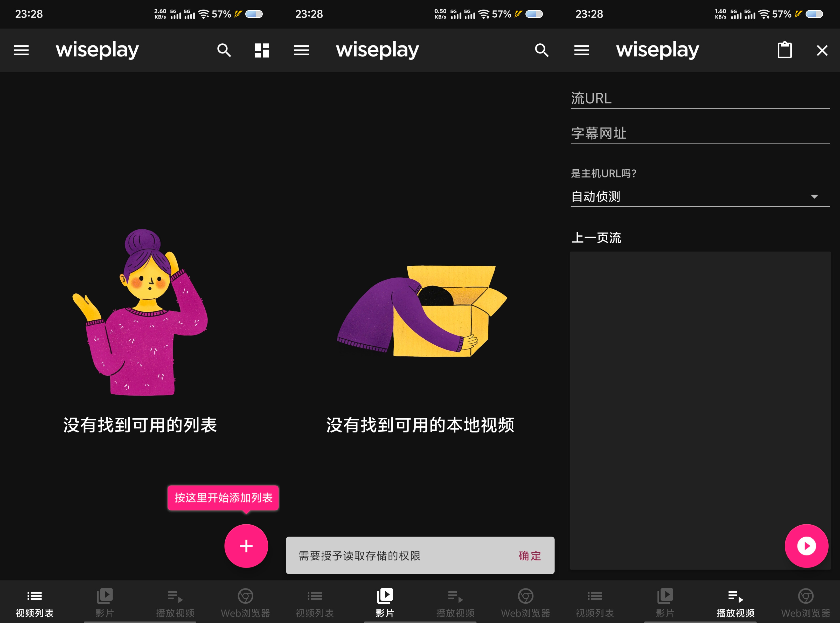Viewport: 840px width, 623px height.
Task: Tap the pink plus add-list button
Action: click(x=246, y=546)
